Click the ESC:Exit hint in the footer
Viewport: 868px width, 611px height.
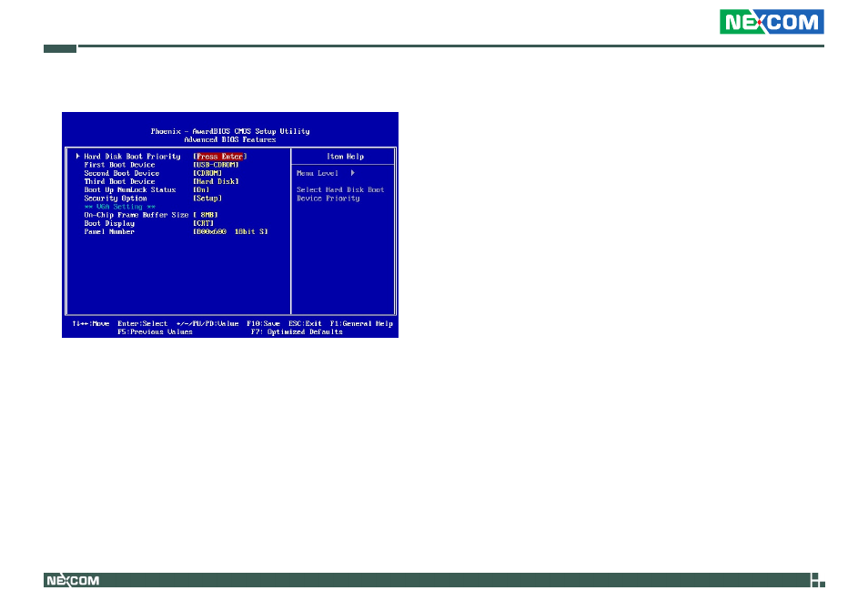coord(306,323)
